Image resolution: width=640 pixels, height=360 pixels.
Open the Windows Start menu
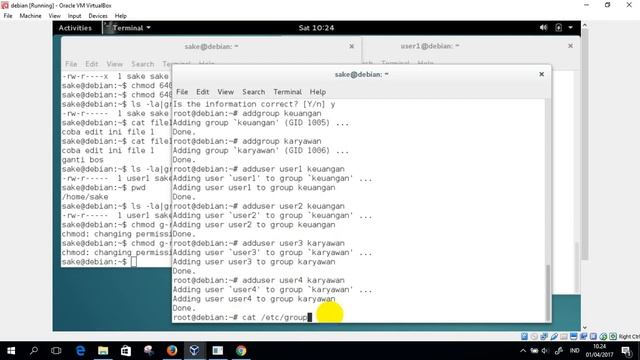click(x=11, y=351)
